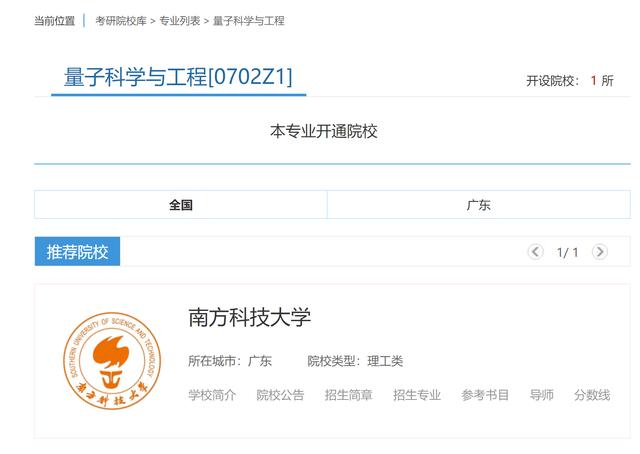640x454 pixels.
Task: Click the 院校类型: 理工类 text
Action: click(x=355, y=361)
